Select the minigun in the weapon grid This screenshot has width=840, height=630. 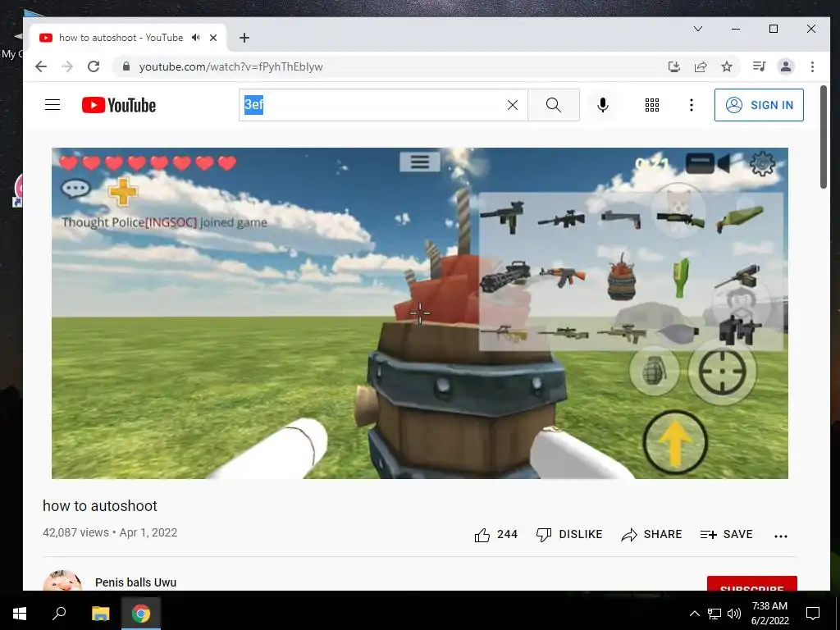point(504,277)
